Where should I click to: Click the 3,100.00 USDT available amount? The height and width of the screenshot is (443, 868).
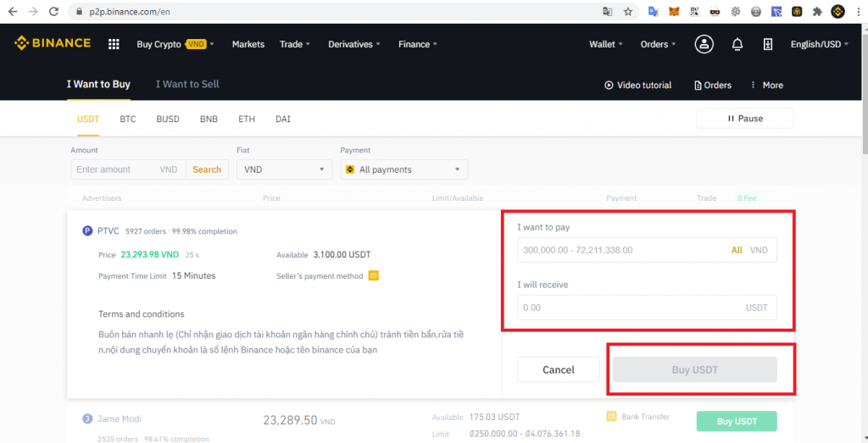(342, 255)
